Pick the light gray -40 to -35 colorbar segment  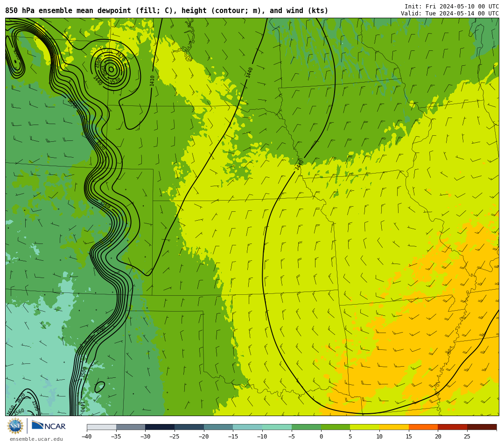click(102, 427)
